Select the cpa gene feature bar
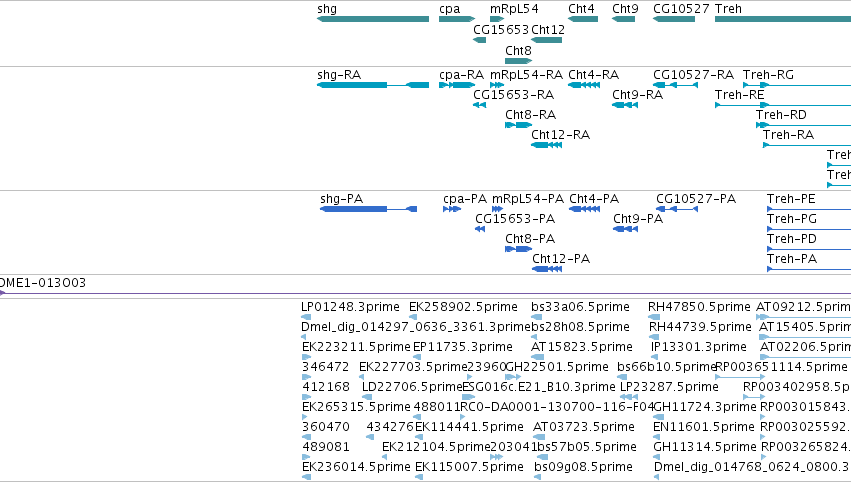 click(x=457, y=19)
